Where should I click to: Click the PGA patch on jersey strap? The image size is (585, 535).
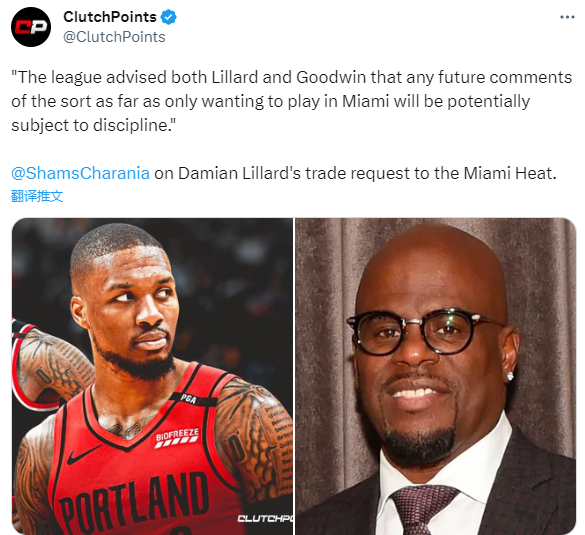click(189, 399)
